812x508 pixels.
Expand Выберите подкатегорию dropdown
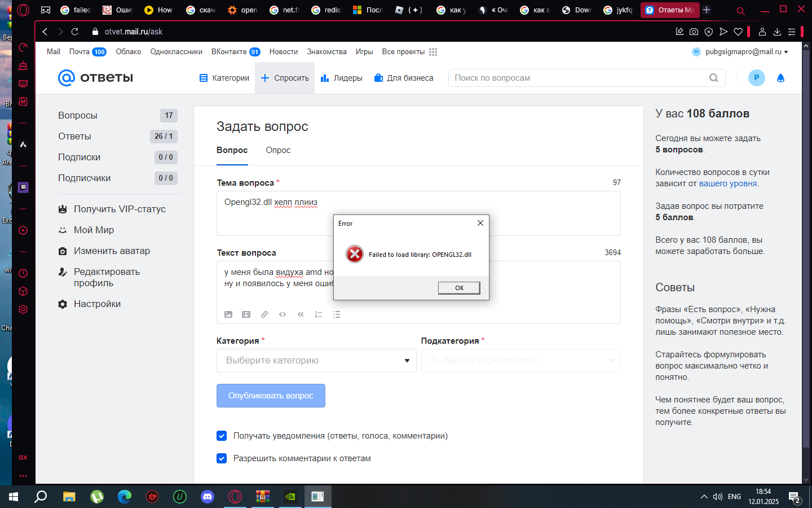click(521, 361)
